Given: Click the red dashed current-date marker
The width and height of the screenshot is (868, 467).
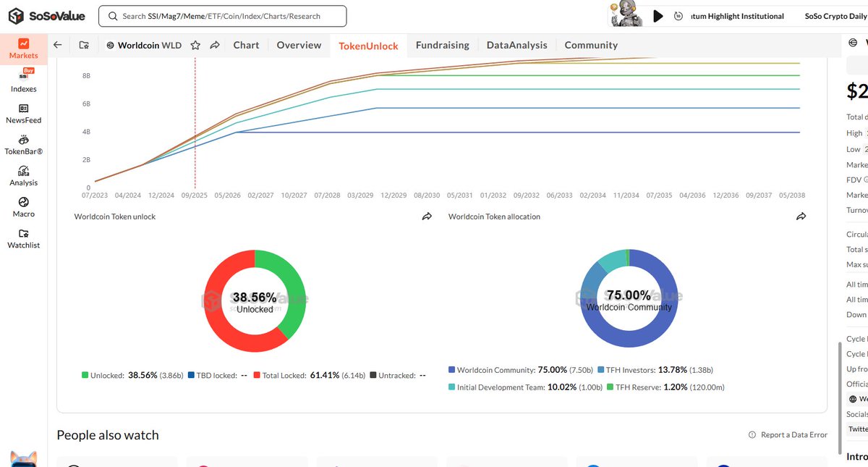Looking at the screenshot, I should click(x=195, y=122).
